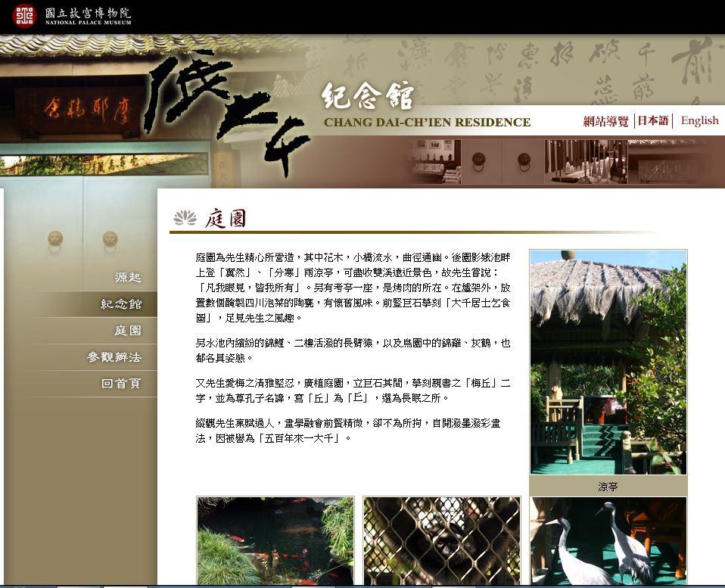Click the grey cranes photo
Screen dimensions: 725x588
[608, 540]
